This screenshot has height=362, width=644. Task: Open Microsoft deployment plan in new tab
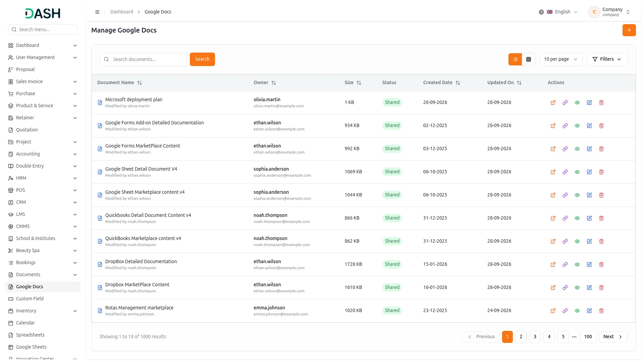click(553, 103)
